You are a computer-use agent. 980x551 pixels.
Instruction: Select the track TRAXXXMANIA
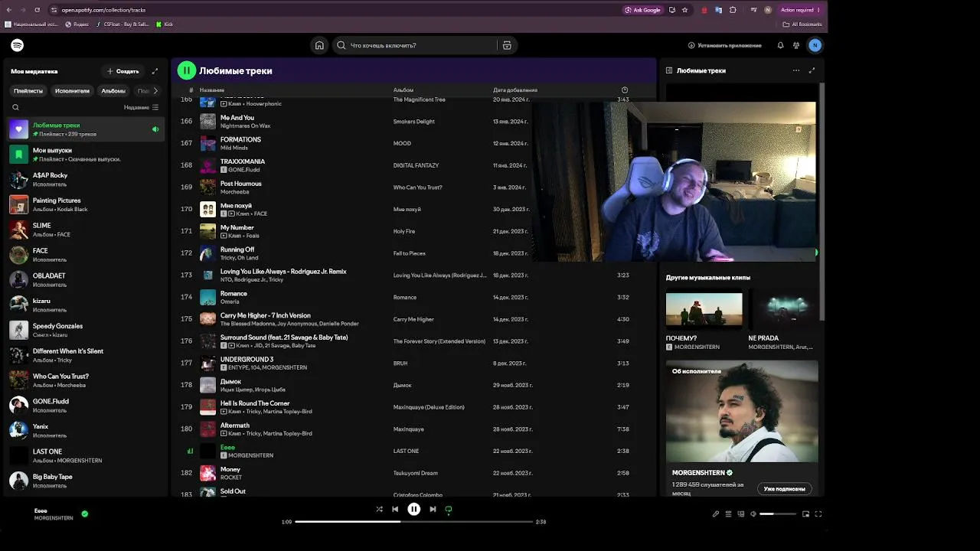pyautogui.click(x=243, y=161)
